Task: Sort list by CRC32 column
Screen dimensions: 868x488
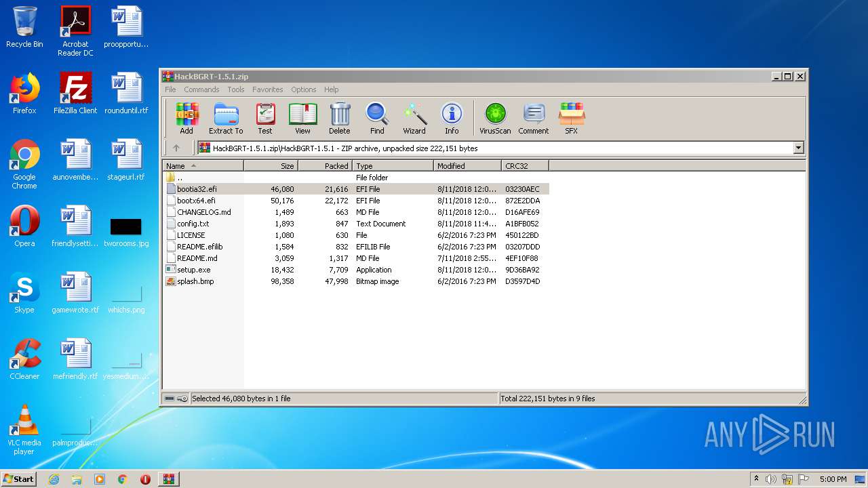Action: 526,165
